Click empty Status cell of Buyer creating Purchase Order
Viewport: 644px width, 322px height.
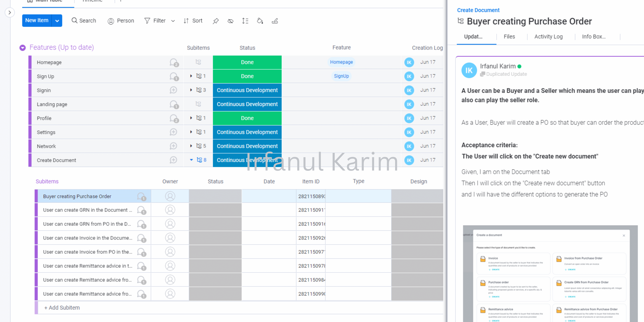(x=215, y=196)
